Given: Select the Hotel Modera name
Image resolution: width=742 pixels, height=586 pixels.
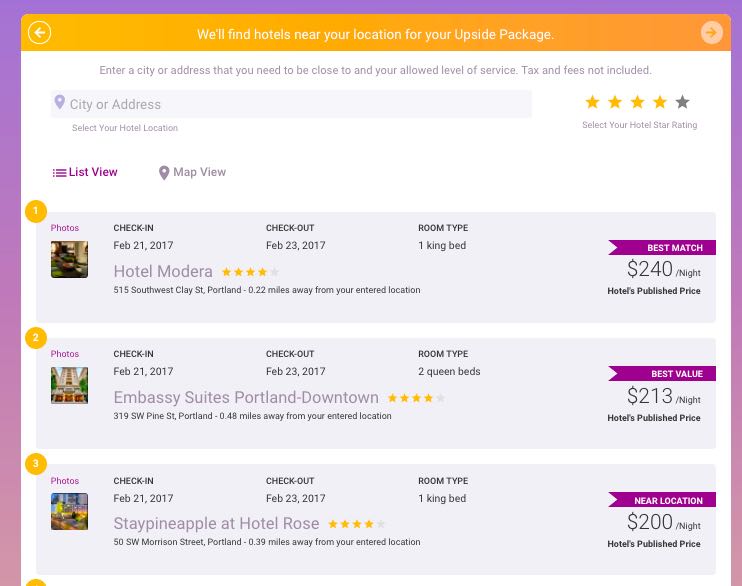Looking at the screenshot, I should [x=163, y=271].
